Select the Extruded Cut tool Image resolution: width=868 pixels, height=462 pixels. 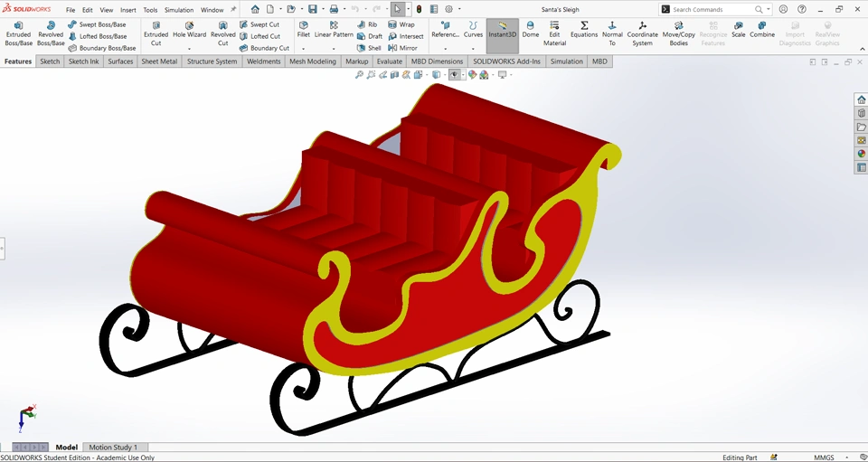156,33
